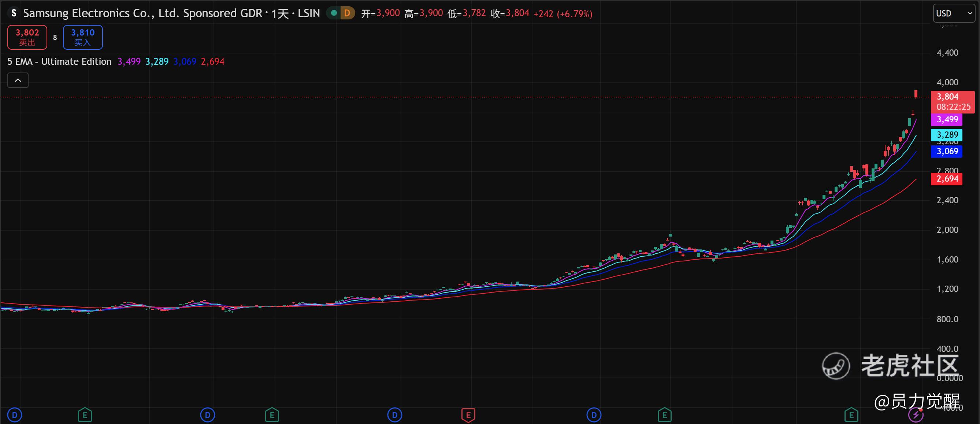Click the leftmost blue dividend D marker
This screenshot has width=980, height=424.
(15, 415)
